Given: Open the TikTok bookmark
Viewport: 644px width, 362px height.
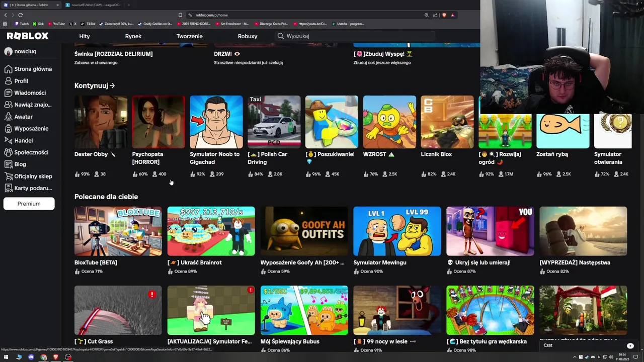Looking at the screenshot, I should tap(88, 24).
